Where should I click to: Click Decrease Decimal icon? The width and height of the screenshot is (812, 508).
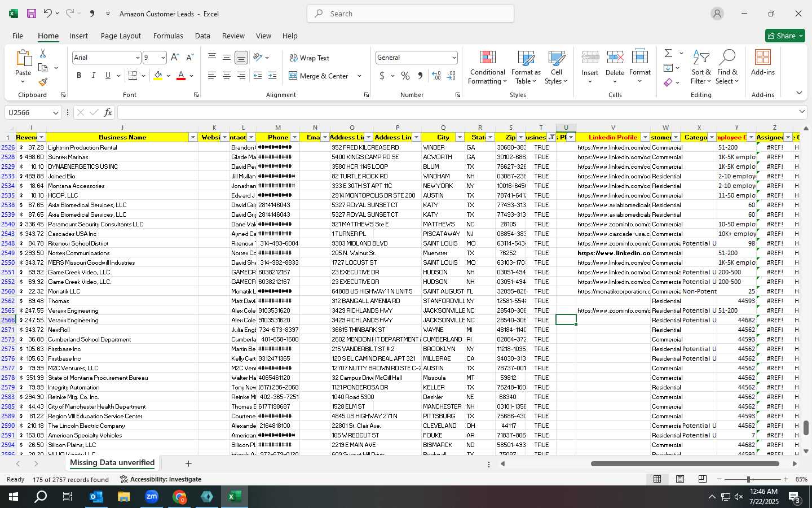coord(451,76)
